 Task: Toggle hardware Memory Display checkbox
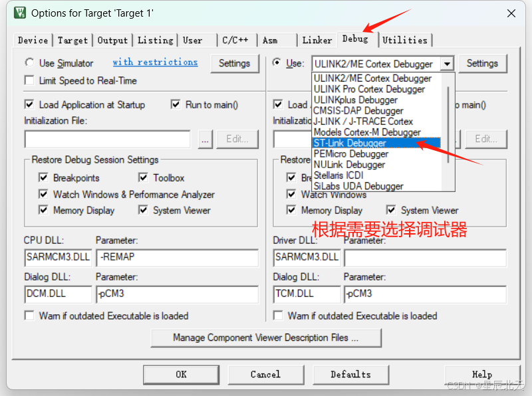click(x=291, y=210)
